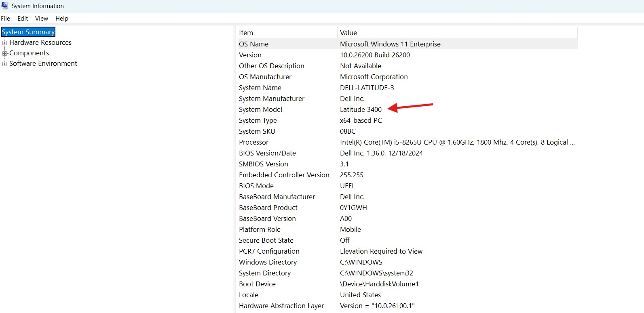Select the System Model row

pos(407,109)
